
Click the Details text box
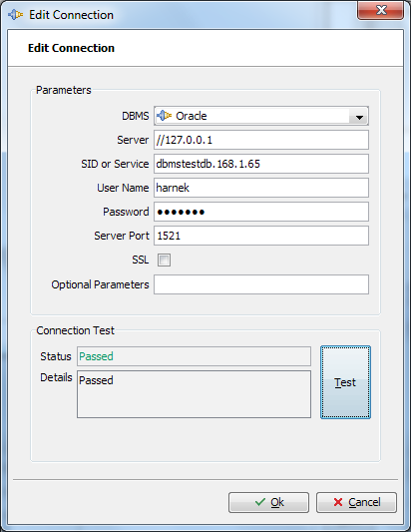(194, 394)
